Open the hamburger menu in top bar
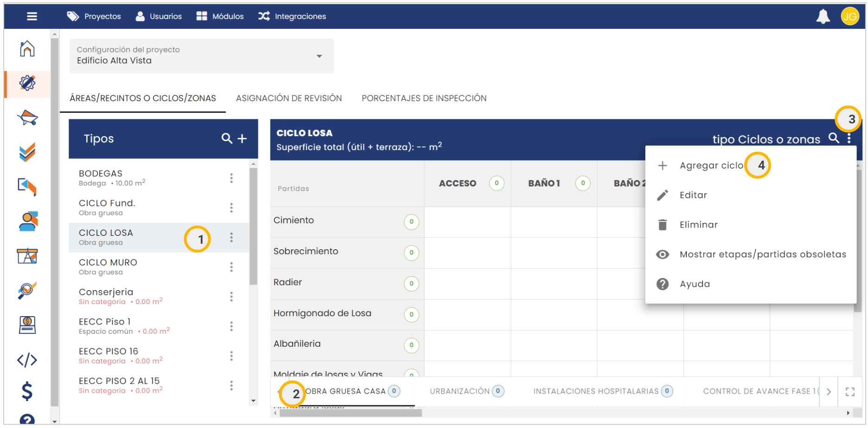The width and height of the screenshot is (868, 428). [32, 17]
